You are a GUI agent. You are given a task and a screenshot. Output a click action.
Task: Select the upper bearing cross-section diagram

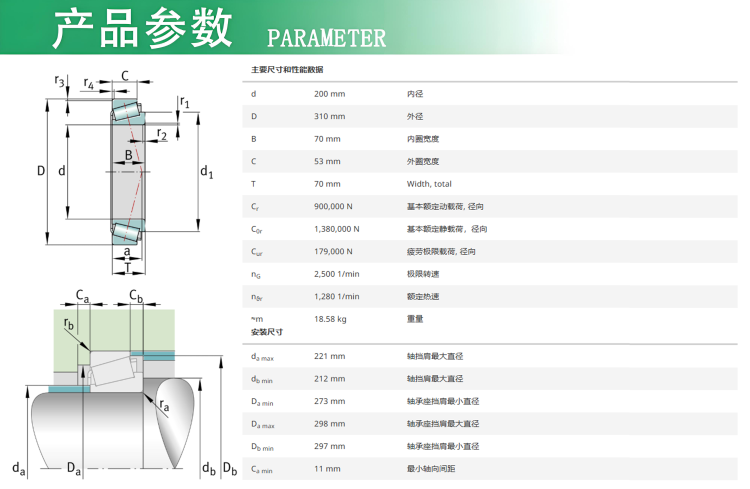tap(125, 170)
